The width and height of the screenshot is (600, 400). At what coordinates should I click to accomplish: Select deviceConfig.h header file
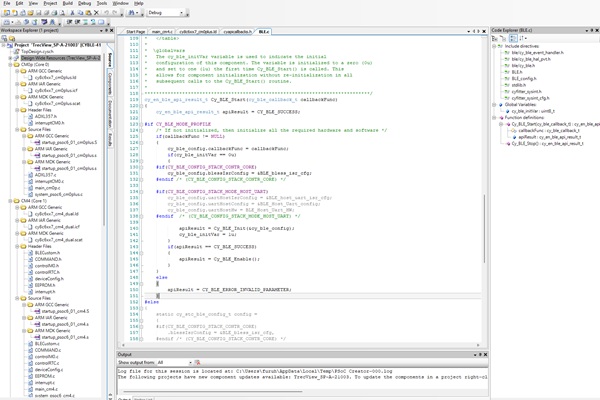point(49,279)
